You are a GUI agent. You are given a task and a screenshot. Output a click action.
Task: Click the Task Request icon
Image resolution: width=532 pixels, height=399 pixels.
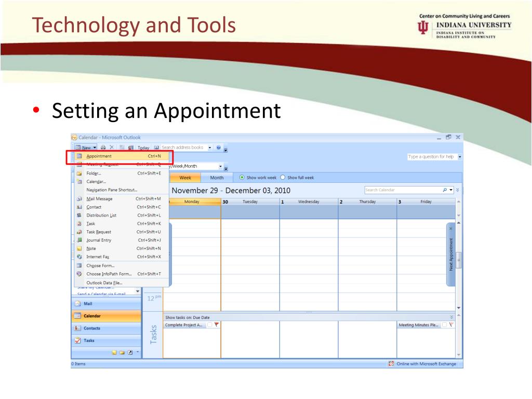click(79, 232)
